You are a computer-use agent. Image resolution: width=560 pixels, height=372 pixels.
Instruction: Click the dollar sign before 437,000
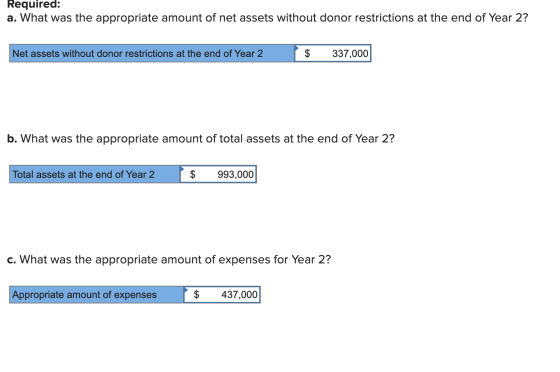tap(196, 295)
